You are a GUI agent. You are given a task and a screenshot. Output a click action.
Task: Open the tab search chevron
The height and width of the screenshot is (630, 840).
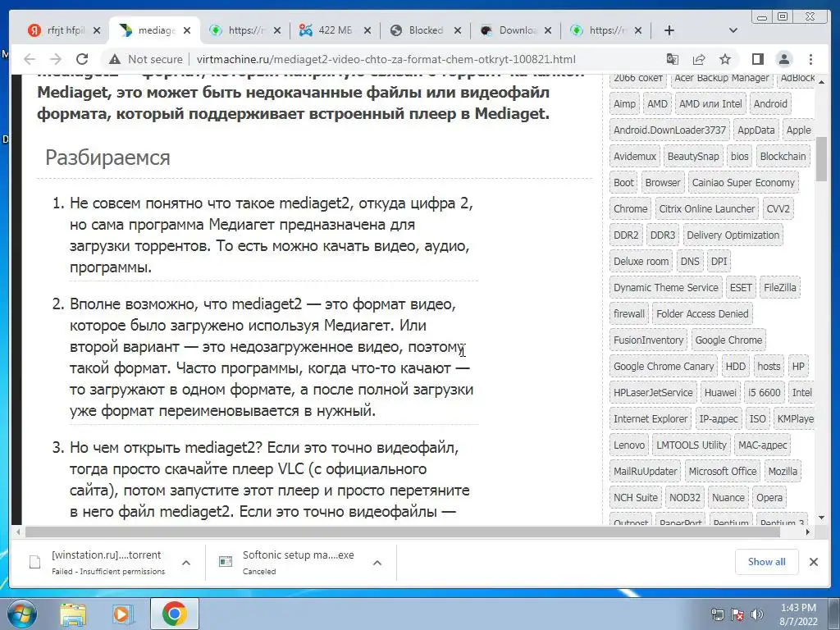pos(733,30)
